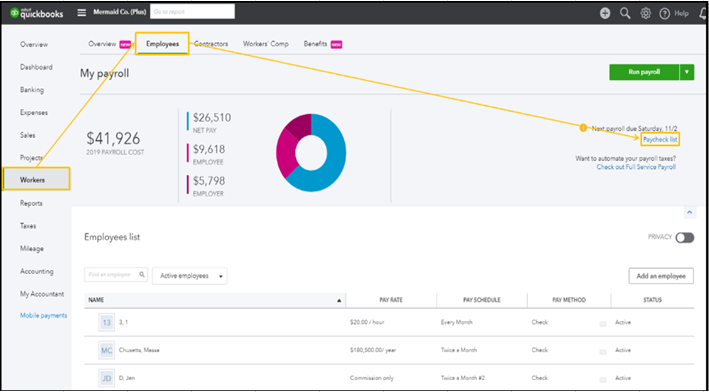Click the Go to report search field
Image resolution: width=709 pixels, height=392 pixels.
pos(192,12)
